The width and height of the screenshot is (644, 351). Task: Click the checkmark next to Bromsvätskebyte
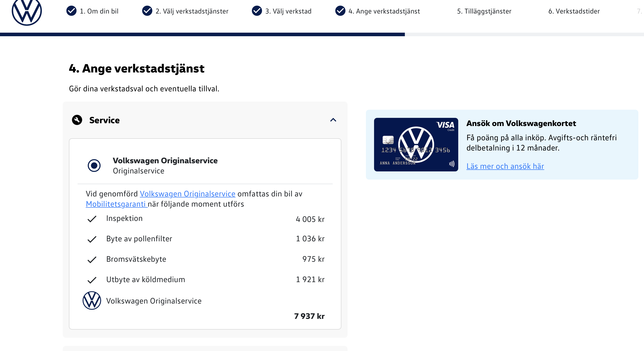92,260
